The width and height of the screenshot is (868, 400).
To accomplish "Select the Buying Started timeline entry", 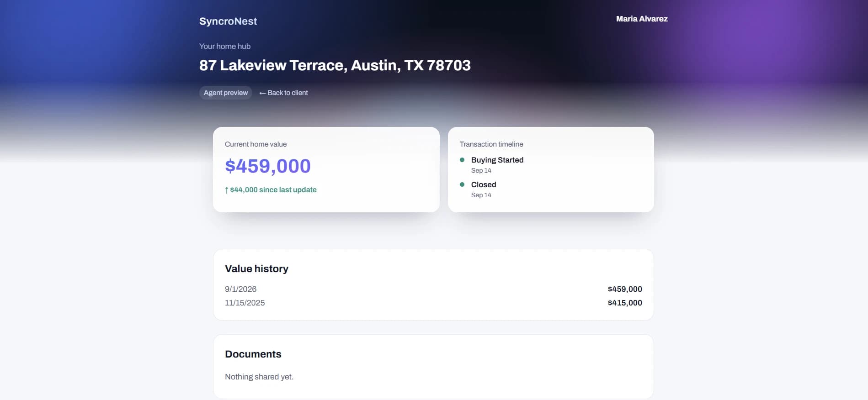I will pyautogui.click(x=497, y=164).
